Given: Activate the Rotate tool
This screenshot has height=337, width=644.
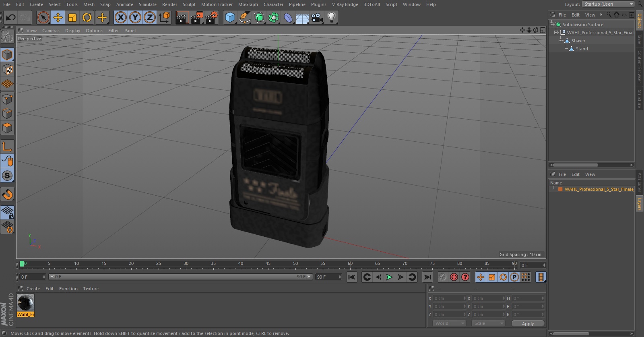Looking at the screenshot, I should coord(87,17).
